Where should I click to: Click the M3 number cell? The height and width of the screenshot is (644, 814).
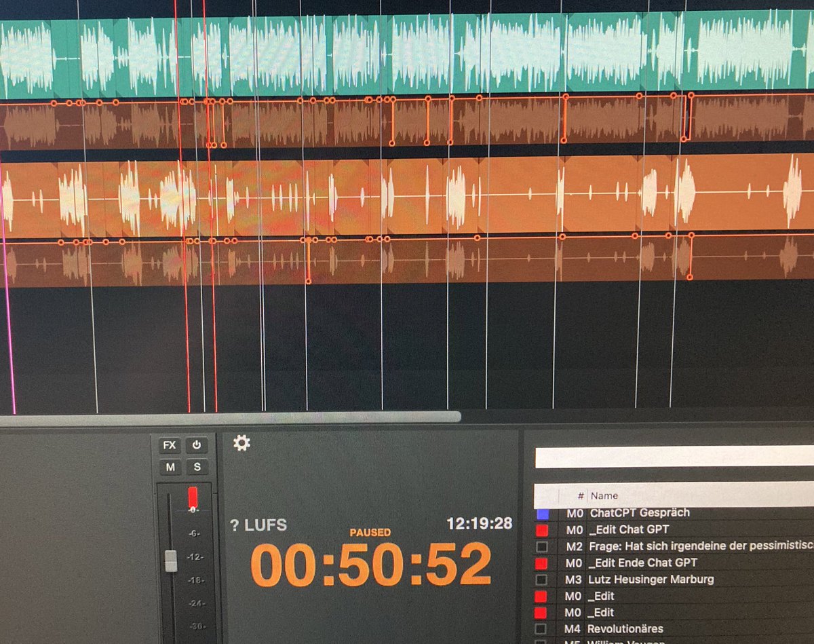(x=574, y=580)
